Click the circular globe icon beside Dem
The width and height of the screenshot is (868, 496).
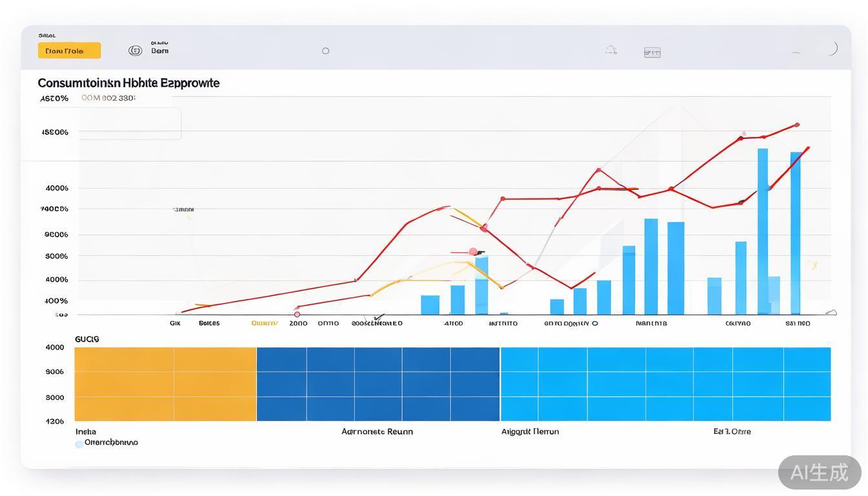point(135,50)
